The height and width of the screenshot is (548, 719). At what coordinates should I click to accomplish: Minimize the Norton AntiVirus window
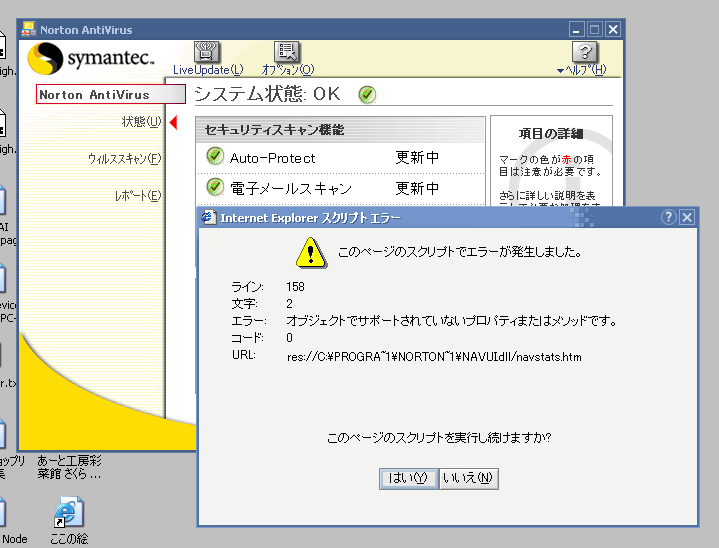[576, 30]
